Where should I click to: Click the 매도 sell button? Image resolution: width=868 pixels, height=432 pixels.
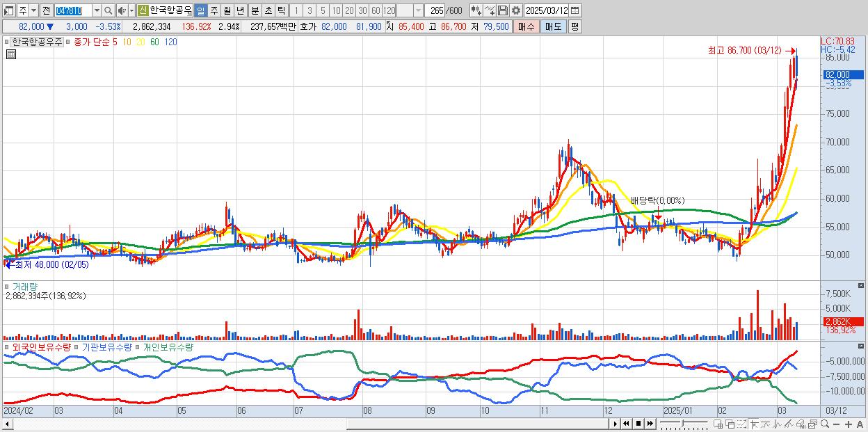coord(554,26)
